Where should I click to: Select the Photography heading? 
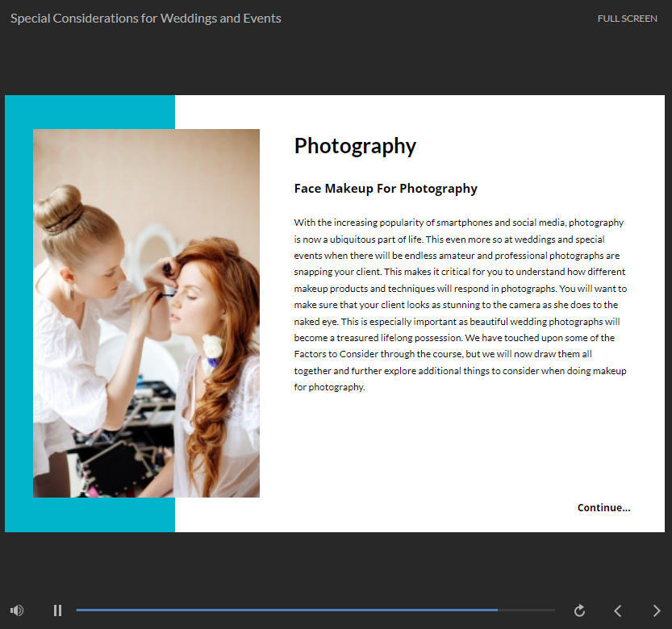tap(355, 146)
